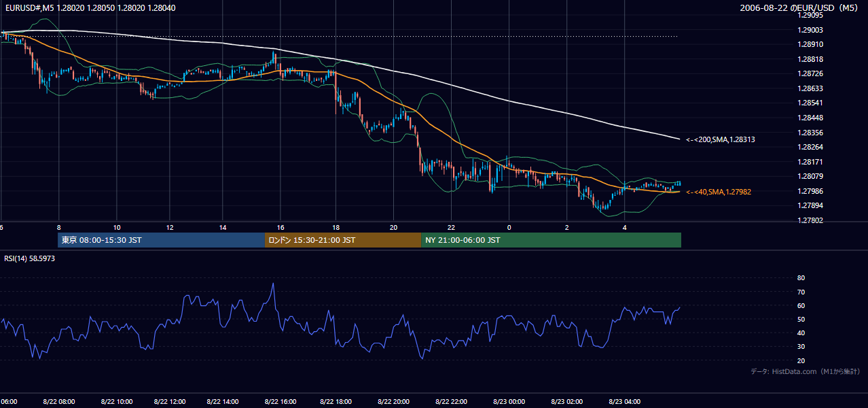This screenshot has width=868, height=408.
Task: Click the 8/22 16:00 time label
Action: pos(281,402)
